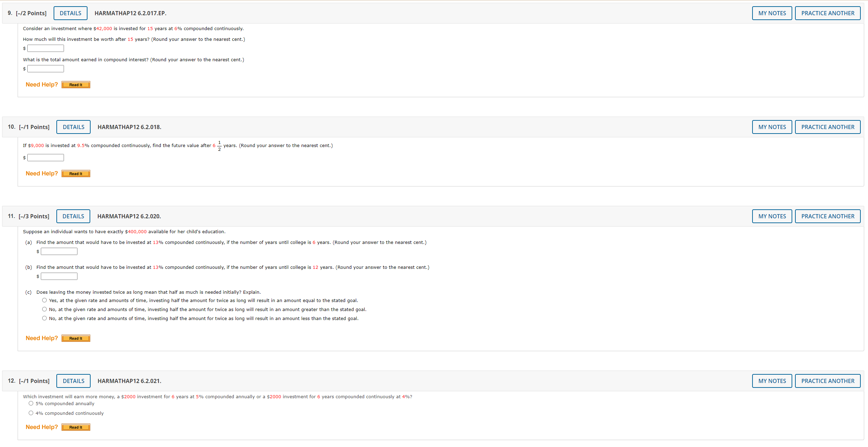868x447 pixels.
Task: Click question 11 part (b) answer field
Action: click(59, 276)
